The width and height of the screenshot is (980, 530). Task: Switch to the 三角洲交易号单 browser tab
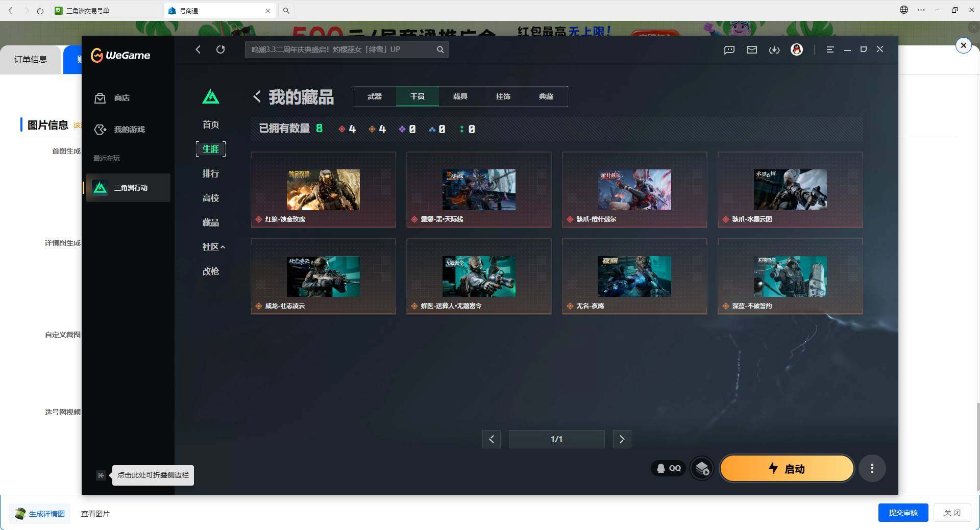[106, 10]
